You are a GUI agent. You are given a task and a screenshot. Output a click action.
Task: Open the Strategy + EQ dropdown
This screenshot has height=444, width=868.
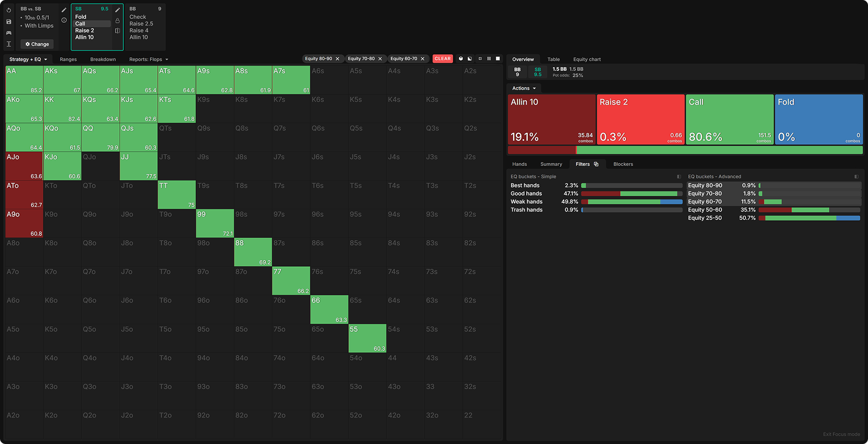[28, 60]
